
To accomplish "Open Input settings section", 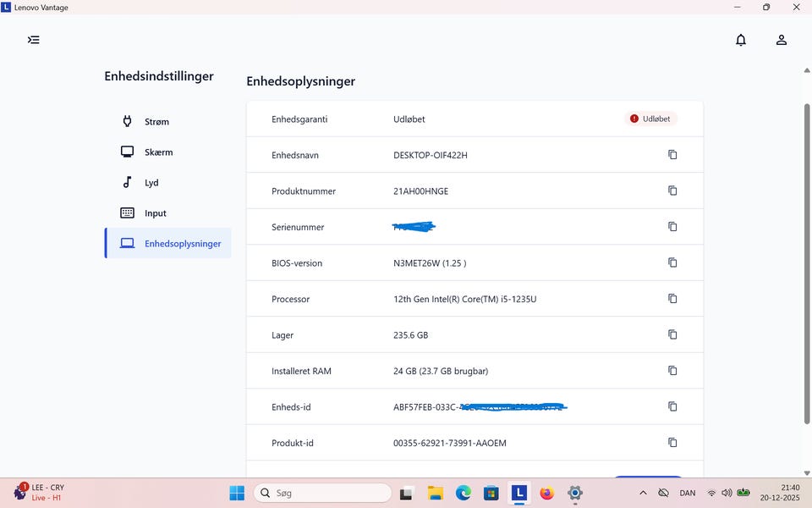I will 167,213.
